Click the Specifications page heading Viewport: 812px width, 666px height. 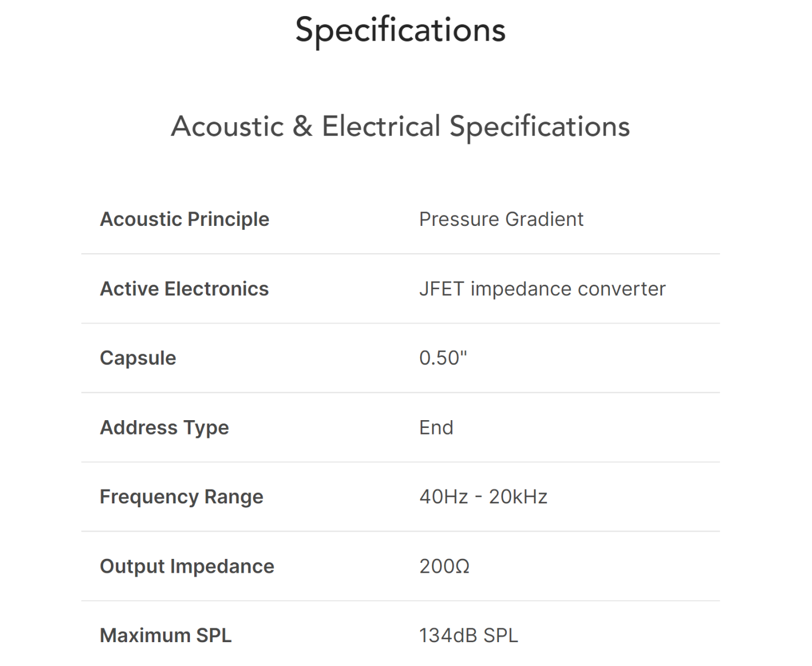400,30
